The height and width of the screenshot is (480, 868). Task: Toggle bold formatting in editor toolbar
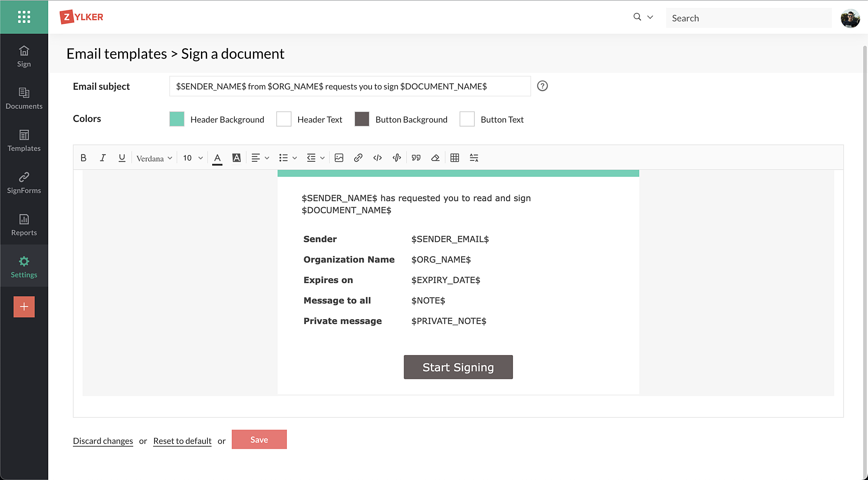[83, 158]
